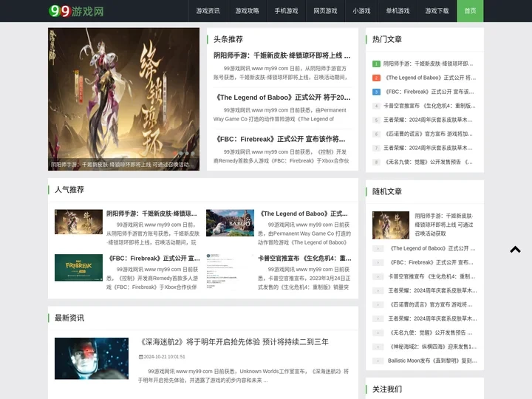Click the 阴阳师 thumbnail in 人气推荐
The width and height of the screenshot is (532, 399).
pos(78,222)
